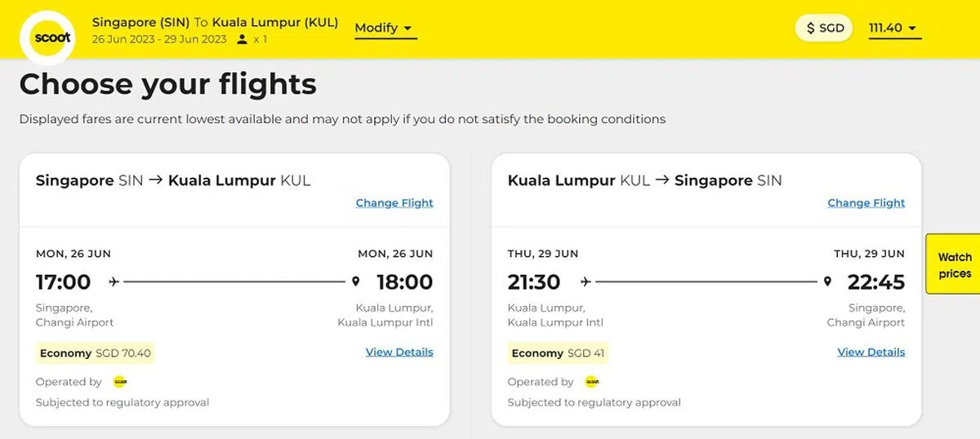This screenshot has height=439, width=980.
Task: View details of the 17:00 outbound flight
Action: (x=399, y=353)
